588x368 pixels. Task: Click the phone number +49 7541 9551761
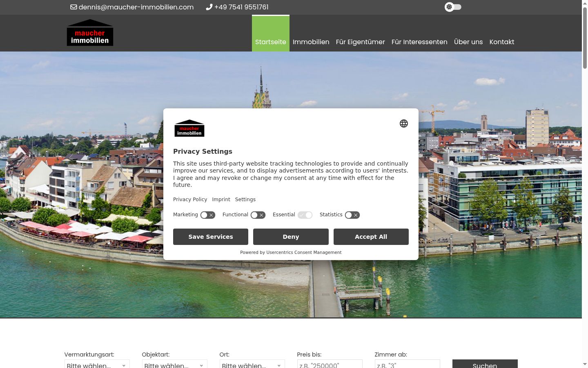(241, 7)
